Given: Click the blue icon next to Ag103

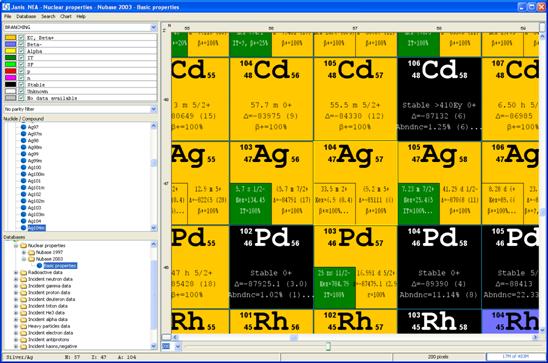Looking at the screenshot, I should tap(23, 208).
